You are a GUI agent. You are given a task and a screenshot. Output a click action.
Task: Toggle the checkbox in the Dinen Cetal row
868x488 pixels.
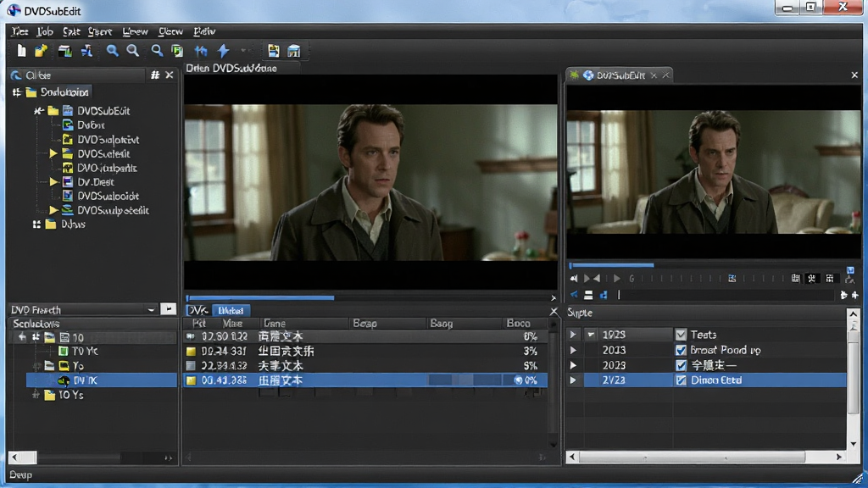click(681, 380)
